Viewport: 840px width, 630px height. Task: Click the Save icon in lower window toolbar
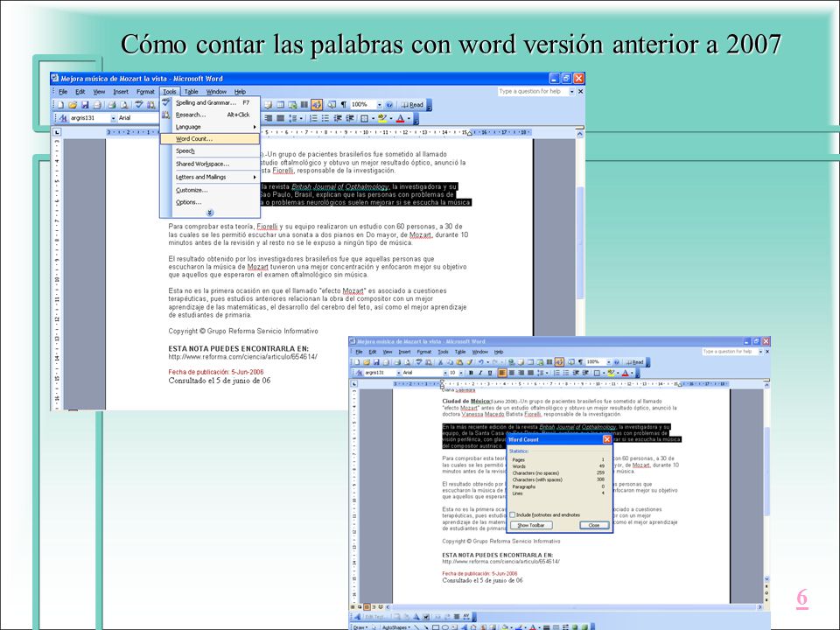pyautogui.click(x=376, y=362)
